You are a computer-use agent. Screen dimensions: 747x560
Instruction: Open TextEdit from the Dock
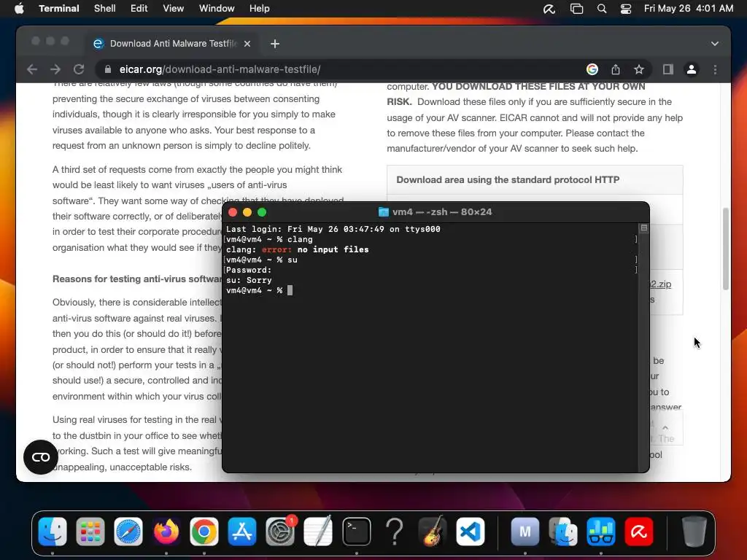318,532
